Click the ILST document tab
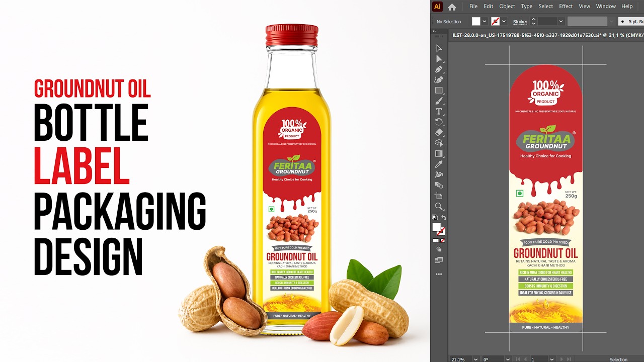644x362 pixels. (x=547, y=35)
